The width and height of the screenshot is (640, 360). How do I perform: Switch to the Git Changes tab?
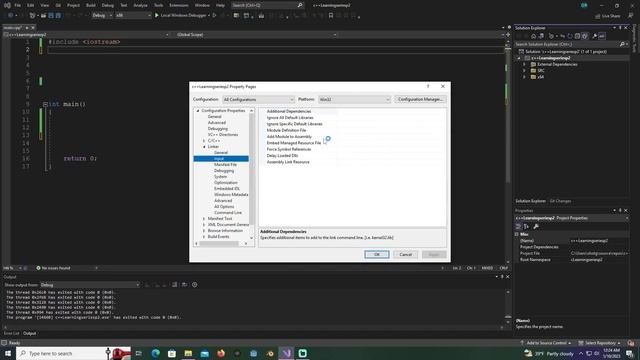point(560,201)
